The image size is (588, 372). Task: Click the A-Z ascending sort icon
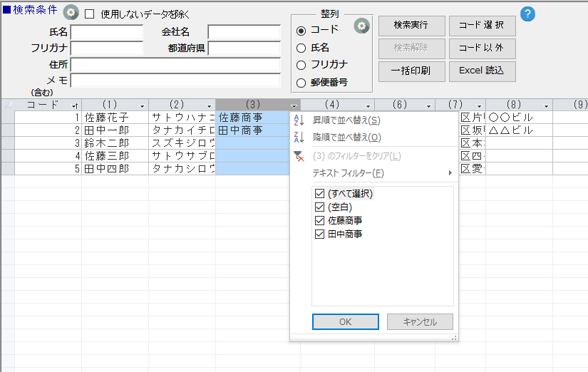click(299, 120)
